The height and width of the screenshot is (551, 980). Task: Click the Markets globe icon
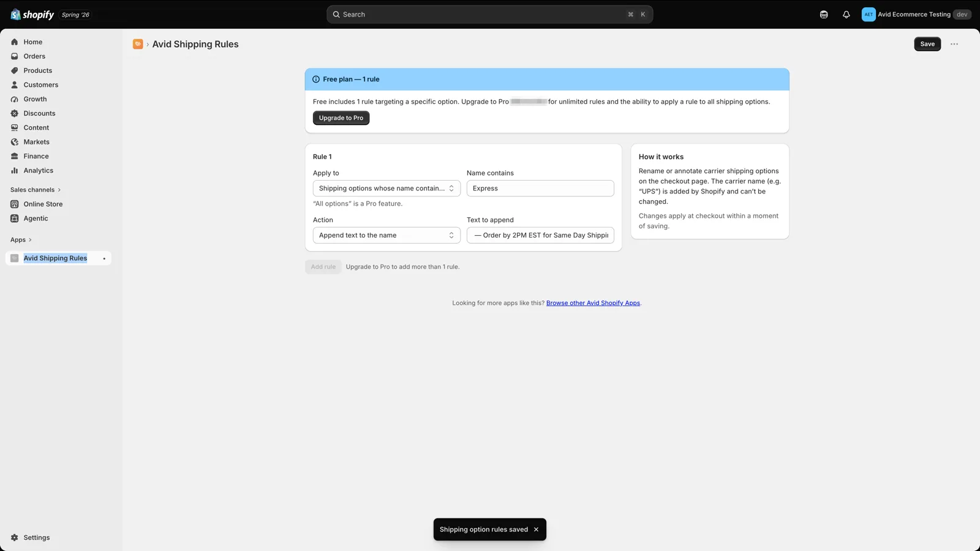pos(15,142)
